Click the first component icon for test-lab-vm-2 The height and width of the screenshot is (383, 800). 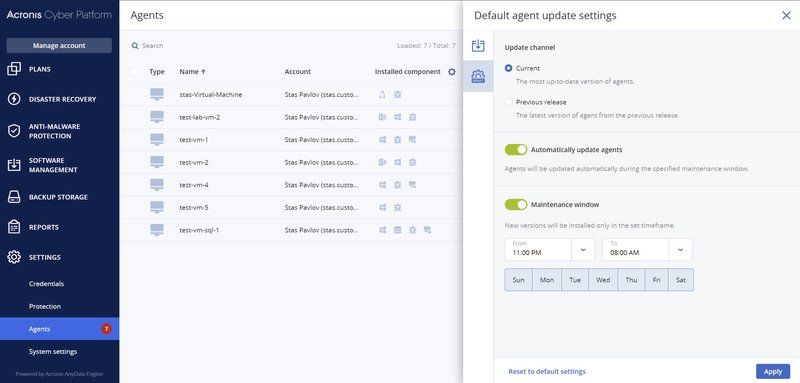click(383, 117)
